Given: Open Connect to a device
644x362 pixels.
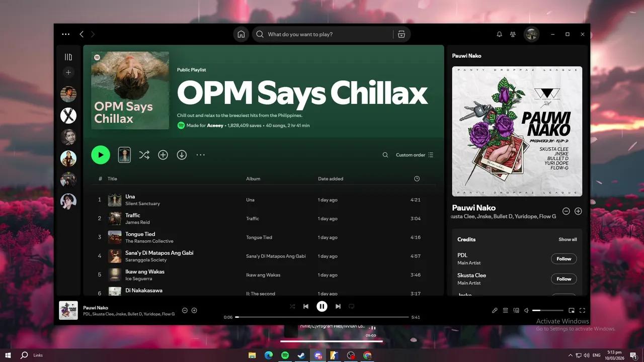Looking at the screenshot, I should (516, 310).
